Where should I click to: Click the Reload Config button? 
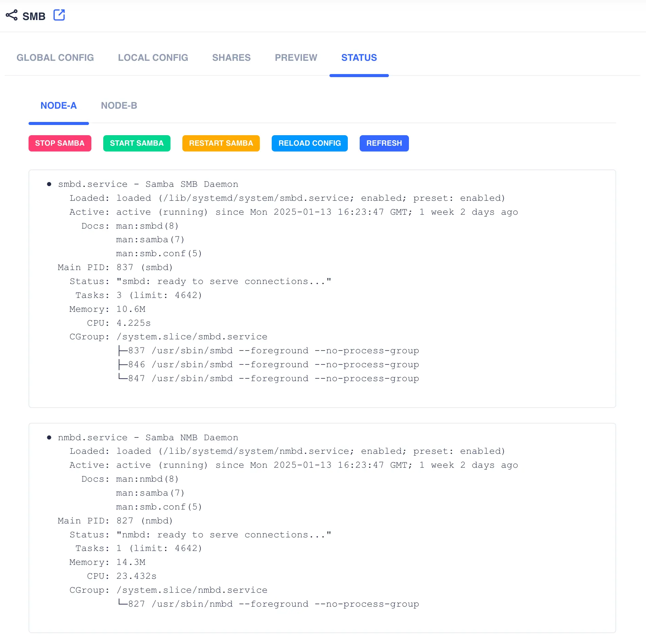[309, 143]
